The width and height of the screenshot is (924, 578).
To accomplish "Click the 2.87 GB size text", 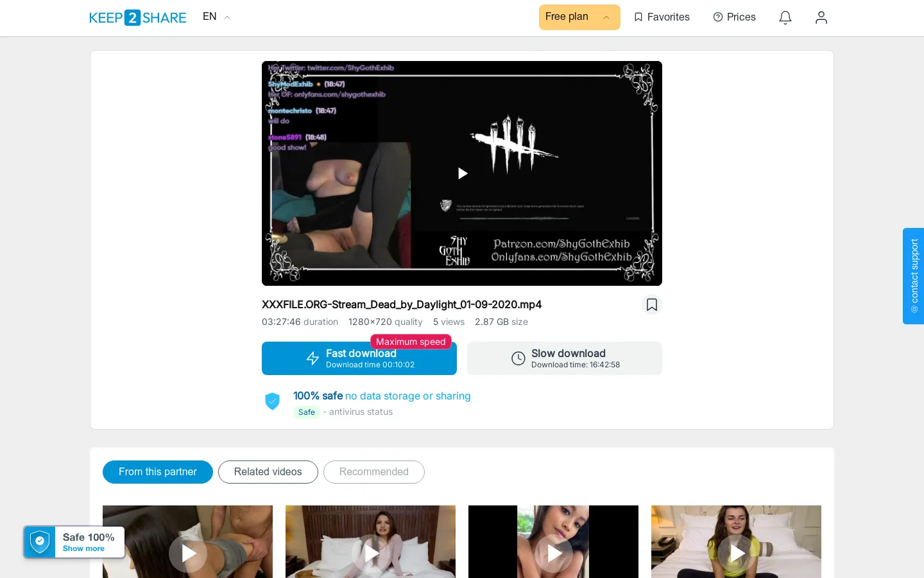I will [x=501, y=322].
